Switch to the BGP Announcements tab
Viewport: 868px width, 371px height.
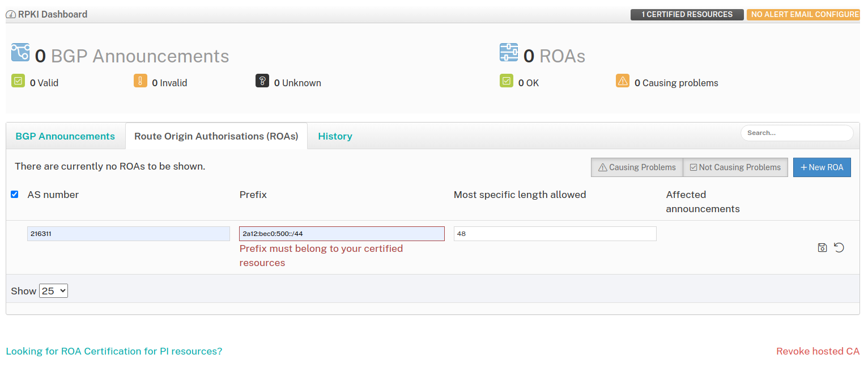coord(65,136)
